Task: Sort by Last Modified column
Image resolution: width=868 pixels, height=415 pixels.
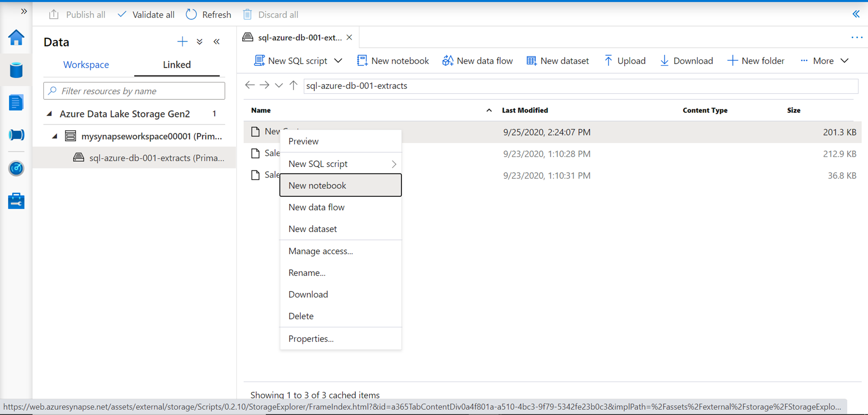Action: click(x=525, y=110)
